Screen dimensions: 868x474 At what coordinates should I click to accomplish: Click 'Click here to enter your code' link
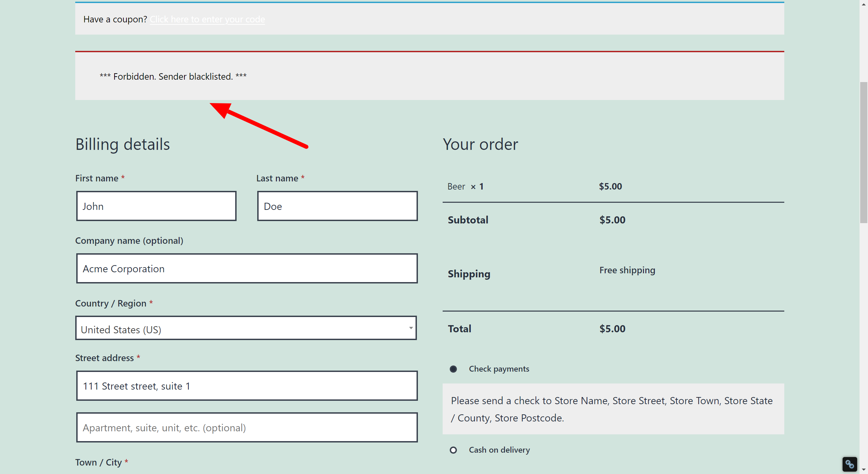pyautogui.click(x=207, y=19)
